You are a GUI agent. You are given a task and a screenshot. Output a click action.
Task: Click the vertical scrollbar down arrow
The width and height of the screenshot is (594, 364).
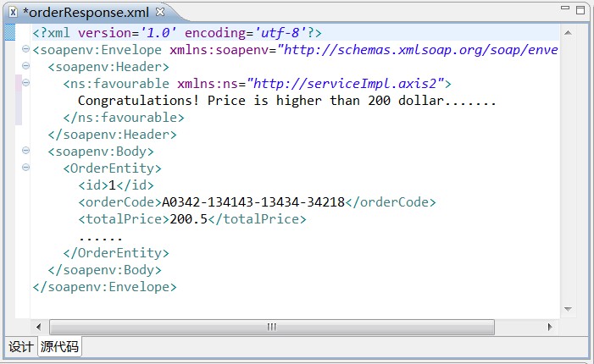[568, 309]
